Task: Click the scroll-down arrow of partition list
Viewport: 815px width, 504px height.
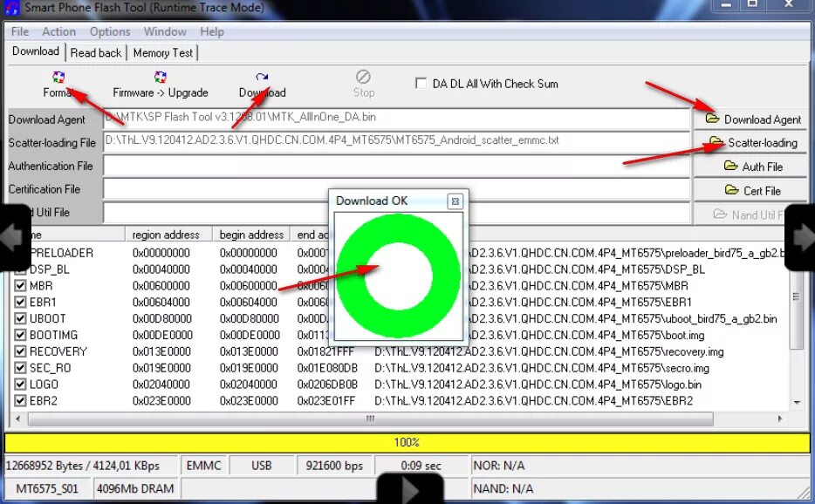Action: 797,402
